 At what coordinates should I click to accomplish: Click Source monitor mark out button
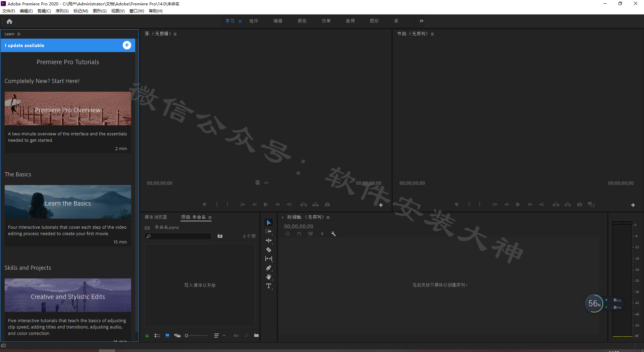point(227,205)
